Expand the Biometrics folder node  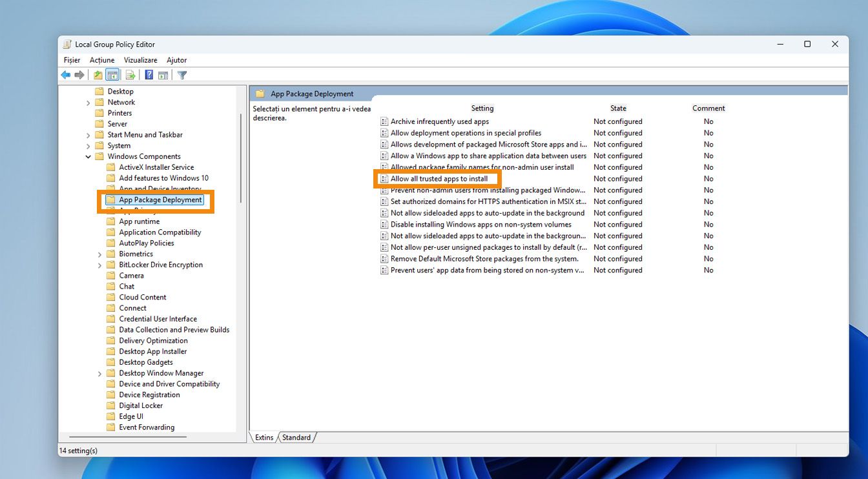click(x=100, y=254)
